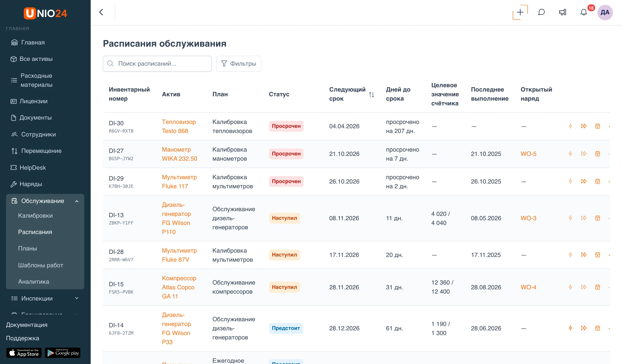Click the calendar icon in DI-30 row

[x=598, y=126]
